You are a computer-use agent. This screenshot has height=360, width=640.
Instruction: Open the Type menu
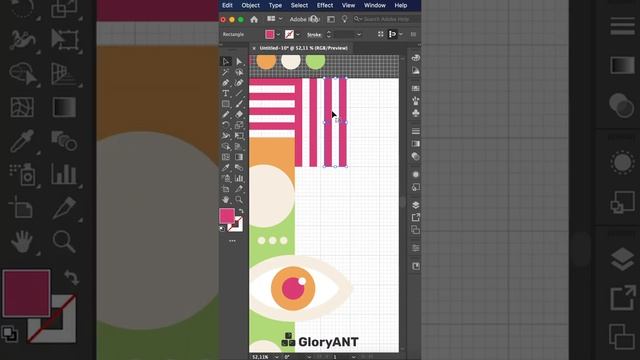pyautogui.click(x=275, y=5)
